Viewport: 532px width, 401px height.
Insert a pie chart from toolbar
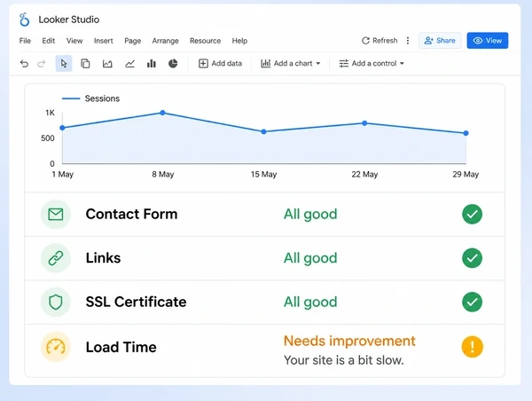pos(173,64)
